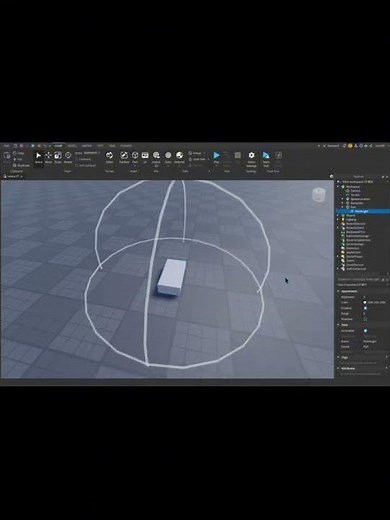
Task: Activate the Move tool
Action: click(49, 157)
